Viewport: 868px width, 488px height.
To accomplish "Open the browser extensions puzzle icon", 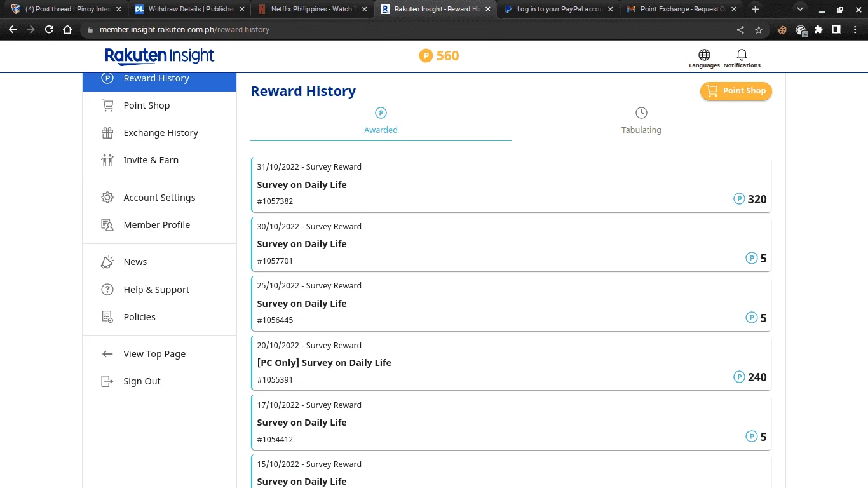I will coord(818,30).
